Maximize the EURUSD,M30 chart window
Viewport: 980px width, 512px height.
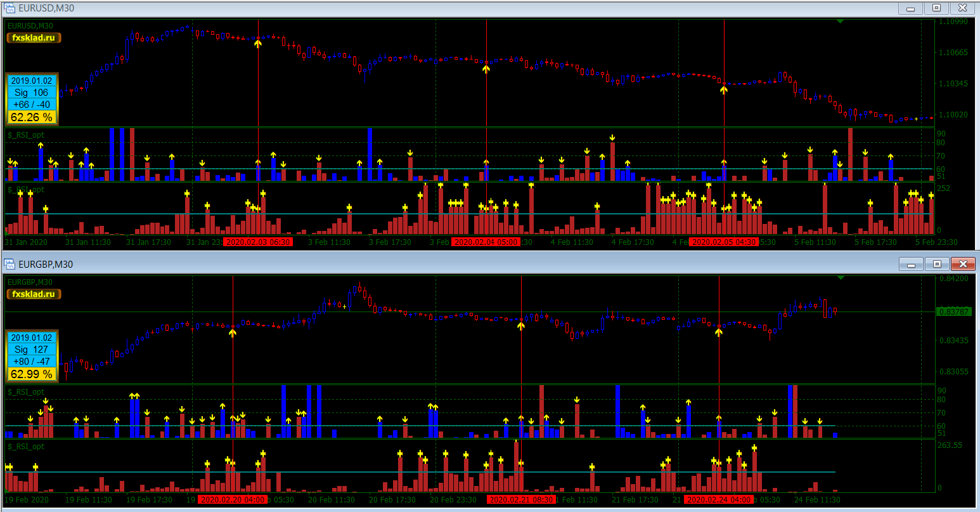tap(936, 8)
